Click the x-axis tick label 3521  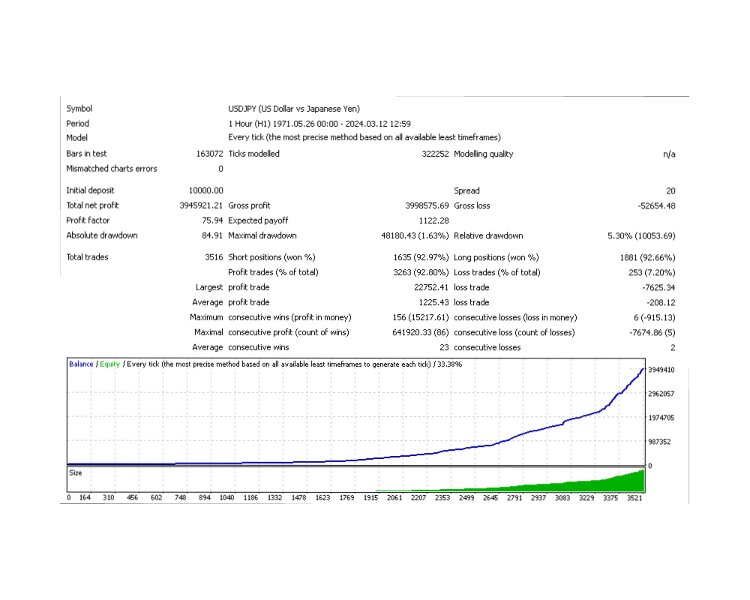click(634, 498)
